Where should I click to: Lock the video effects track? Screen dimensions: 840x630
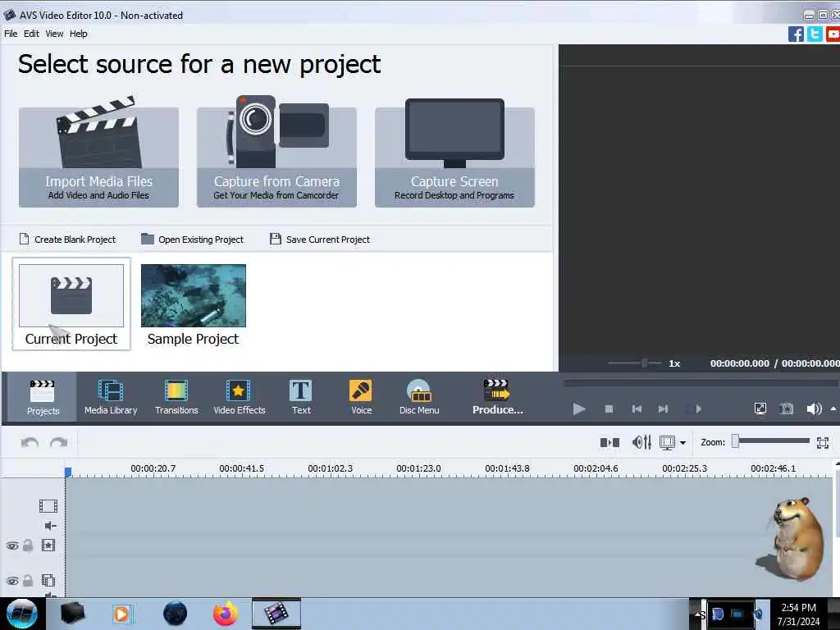pos(28,546)
